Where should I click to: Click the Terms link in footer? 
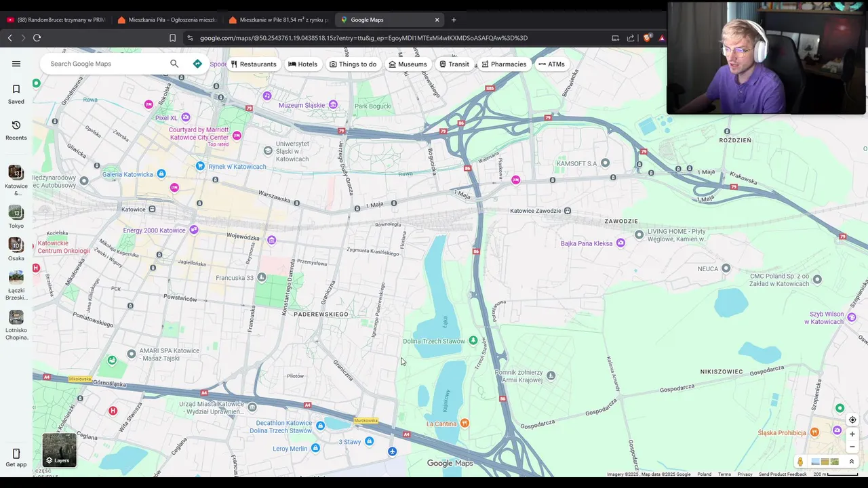click(724, 474)
